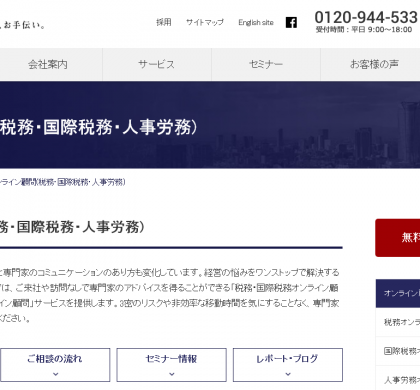
Task: Jump to ご相談の流れ section
Action: point(55,365)
